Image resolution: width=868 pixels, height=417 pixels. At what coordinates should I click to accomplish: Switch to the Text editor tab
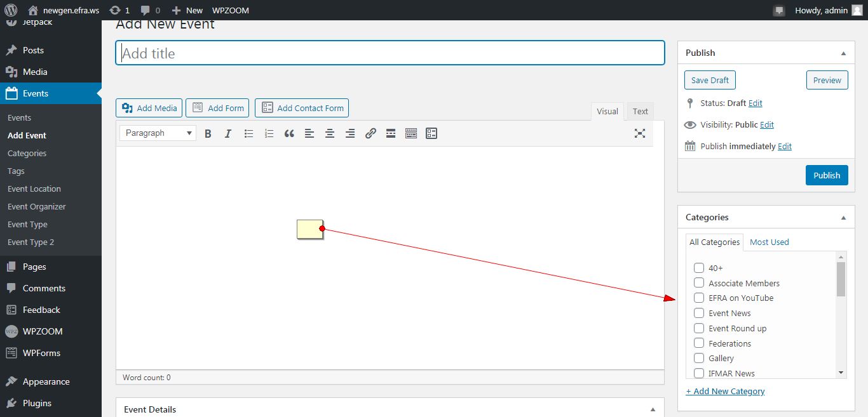click(x=640, y=111)
